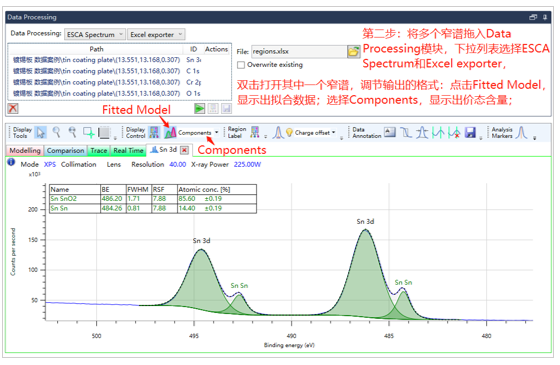Select the pointer tool in Display Tools

[40, 133]
